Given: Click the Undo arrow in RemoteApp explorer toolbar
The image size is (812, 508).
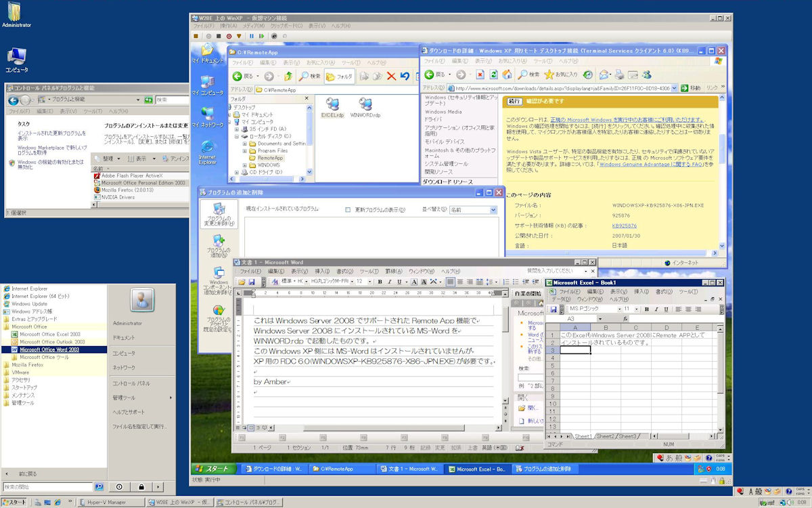Looking at the screenshot, I should pos(405,77).
